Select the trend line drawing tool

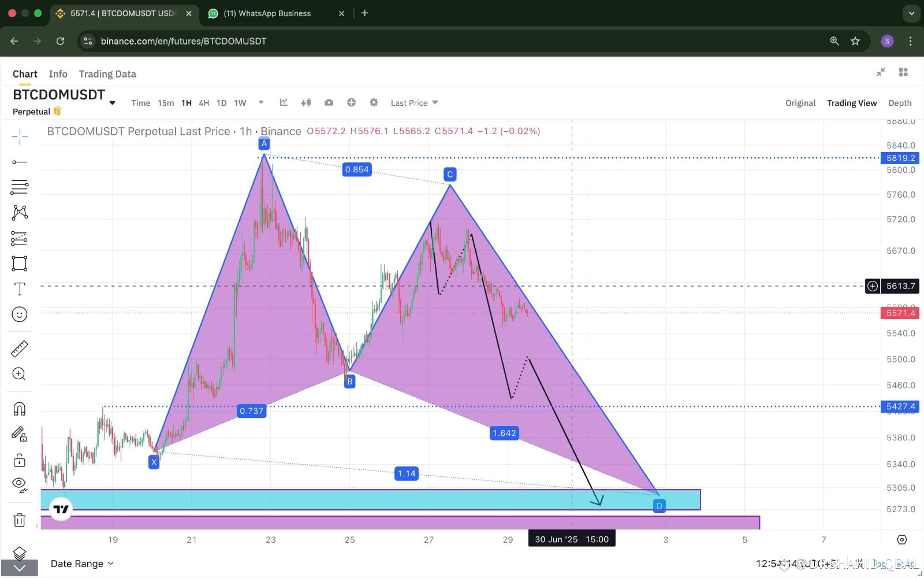[x=19, y=162]
